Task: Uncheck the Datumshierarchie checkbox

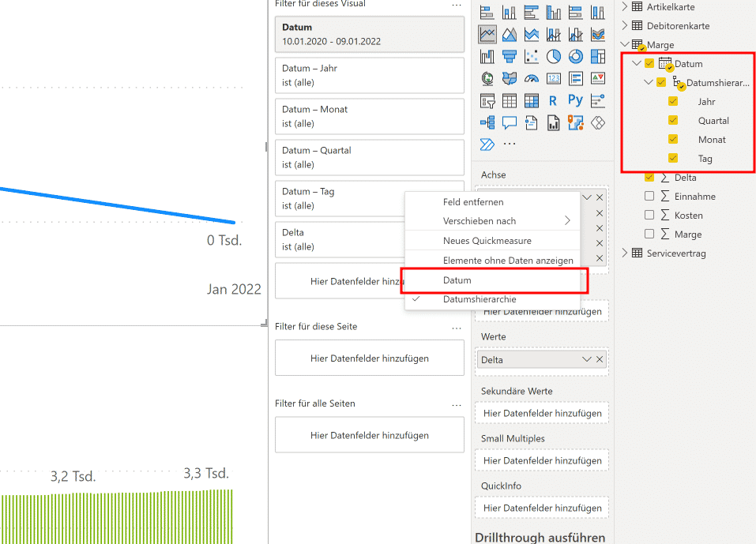Action: pos(661,82)
